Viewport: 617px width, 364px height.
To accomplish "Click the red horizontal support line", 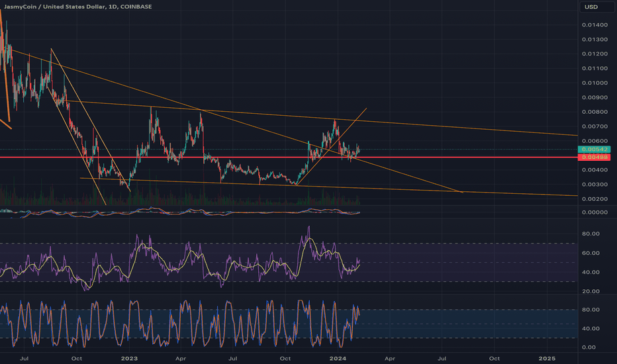I will [x=289, y=157].
